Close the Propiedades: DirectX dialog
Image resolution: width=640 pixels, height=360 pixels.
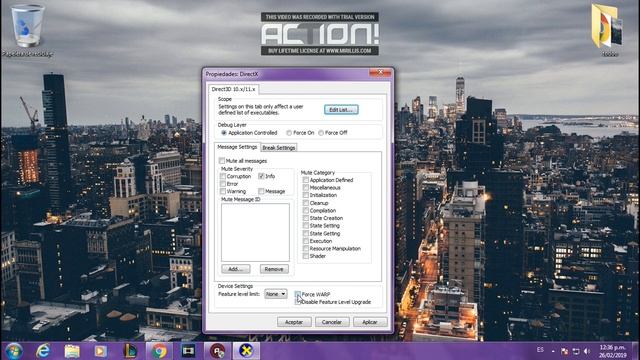tap(380, 72)
